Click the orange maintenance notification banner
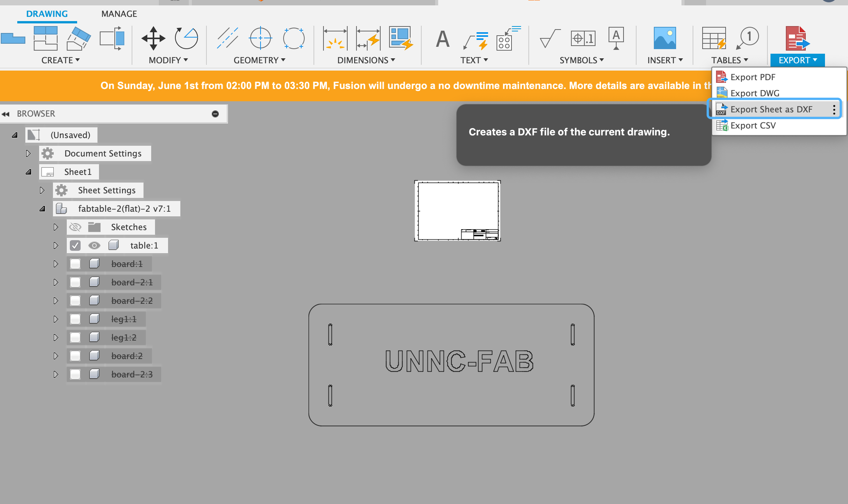Screen dimensions: 848x504 coord(356,86)
